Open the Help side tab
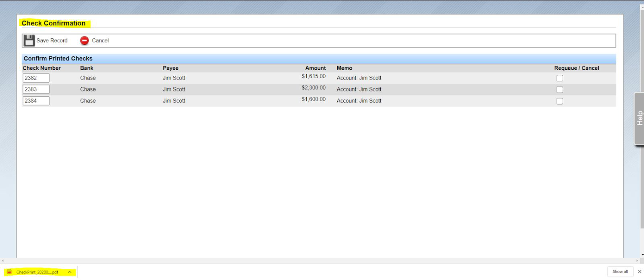Image resolution: width=644 pixels, height=280 pixels. tap(639, 118)
